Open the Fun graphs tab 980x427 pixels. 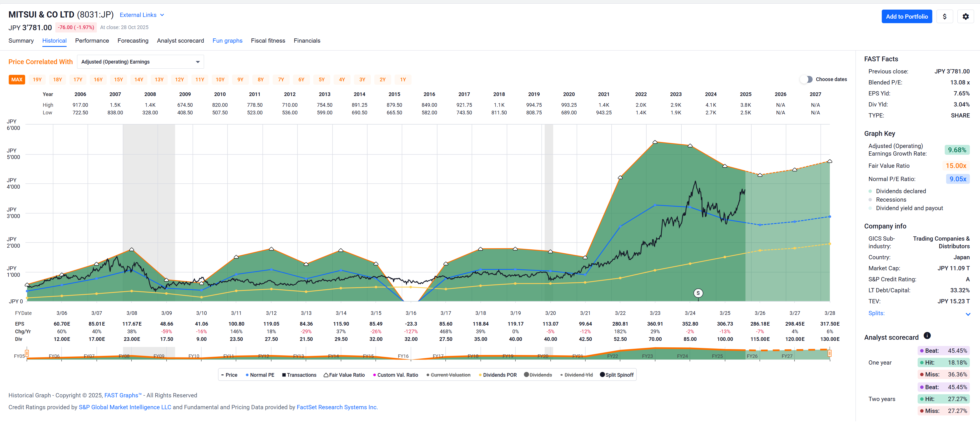click(227, 41)
